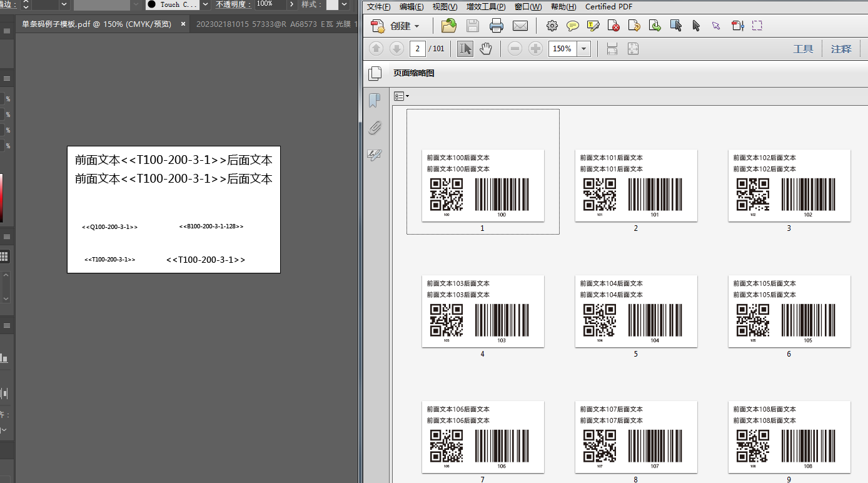The height and width of the screenshot is (483, 868).
Task: Open preferences gear icon in Acrobat toolbar
Action: [x=552, y=26]
